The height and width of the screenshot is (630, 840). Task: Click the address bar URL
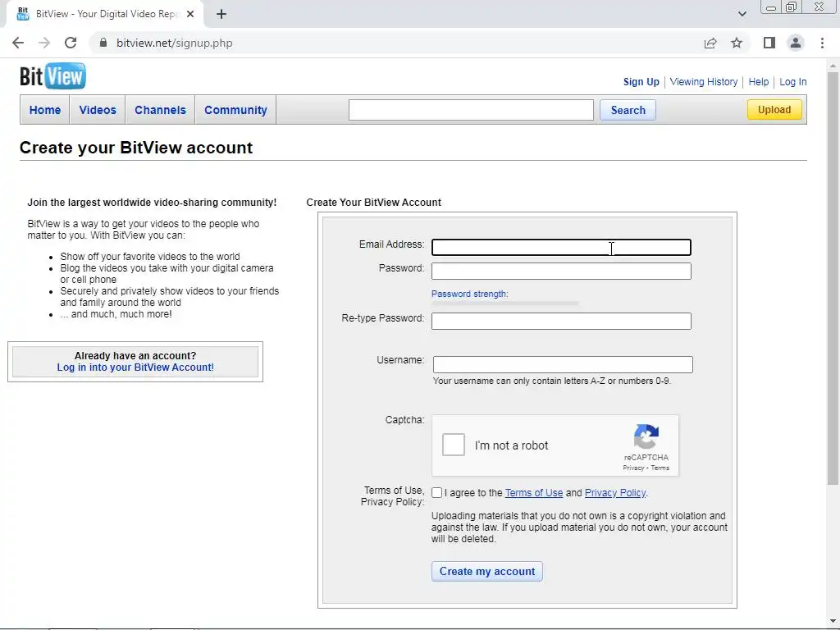tap(174, 43)
